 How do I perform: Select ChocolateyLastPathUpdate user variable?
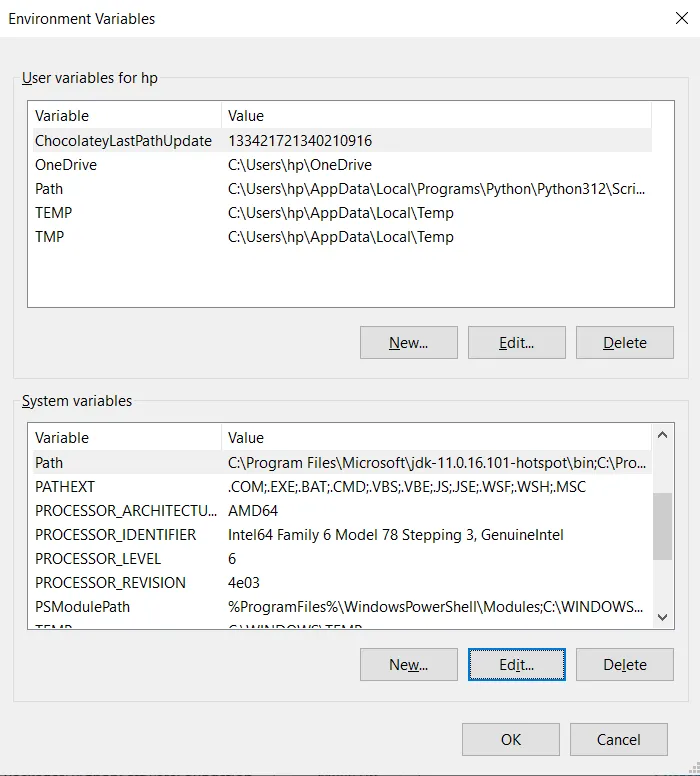pyautogui.click(x=123, y=141)
